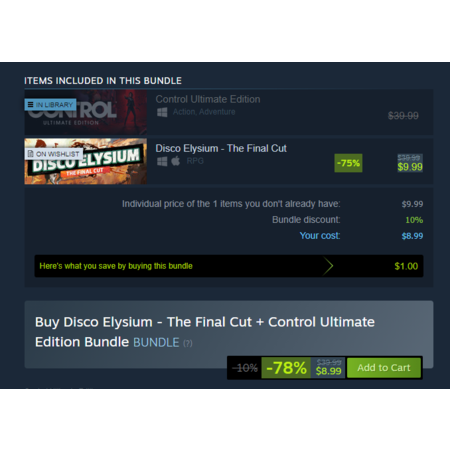Click the RPG genre tag
450x450 pixels.
point(195,161)
